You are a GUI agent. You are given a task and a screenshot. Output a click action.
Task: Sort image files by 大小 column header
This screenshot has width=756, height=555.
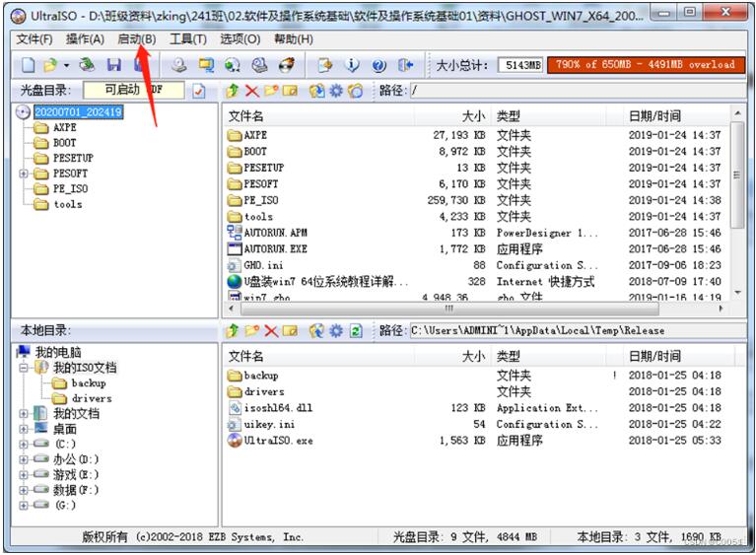[472, 115]
